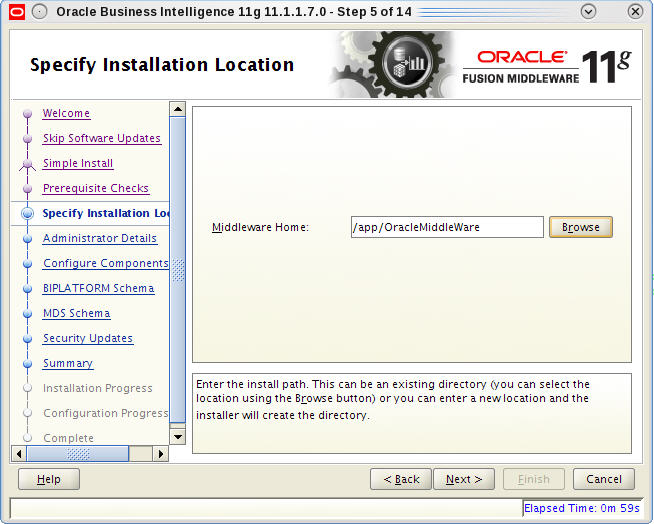This screenshot has width=654, height=524.
Task: Go back with the < Back button
Action: point(401,479)
